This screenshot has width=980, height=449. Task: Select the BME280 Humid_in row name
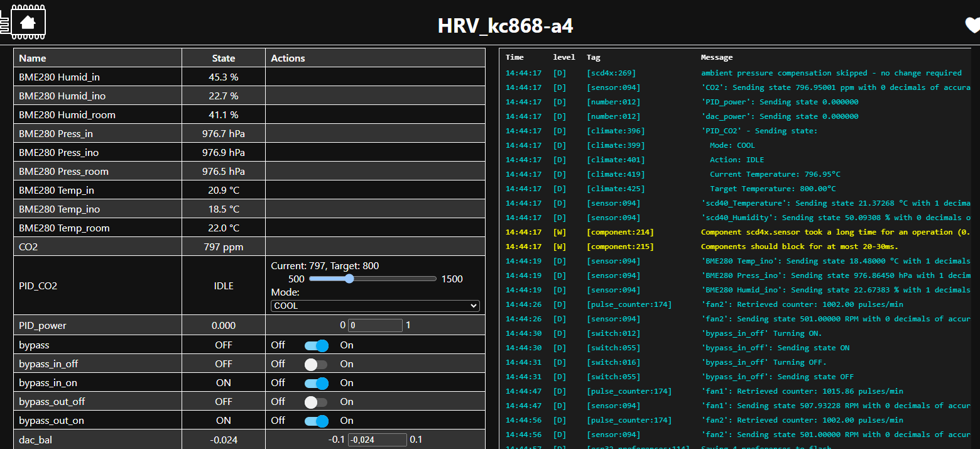coord(59,77)
